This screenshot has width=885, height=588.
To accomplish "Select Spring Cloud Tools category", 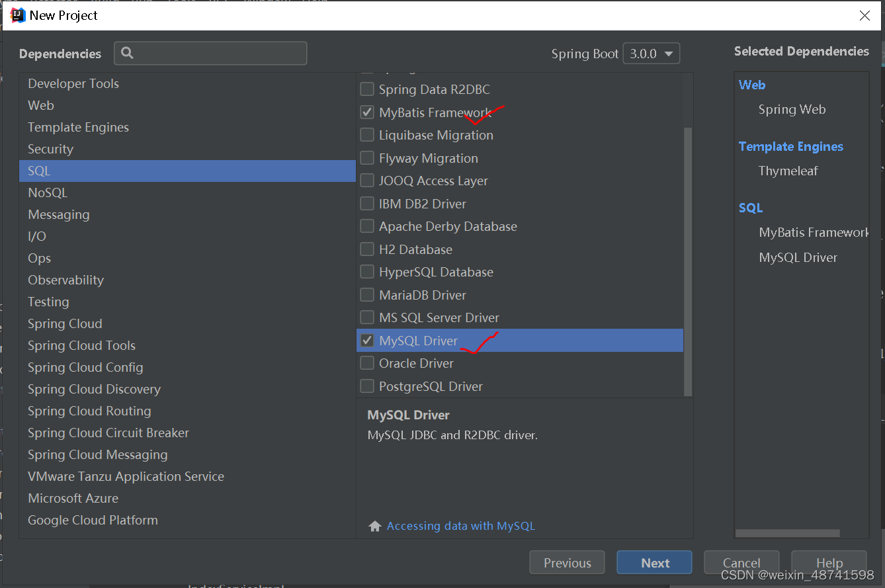I will (187, 345).
